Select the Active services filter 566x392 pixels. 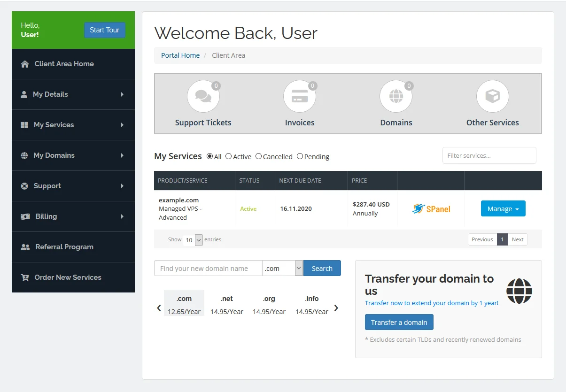point(228,156)
